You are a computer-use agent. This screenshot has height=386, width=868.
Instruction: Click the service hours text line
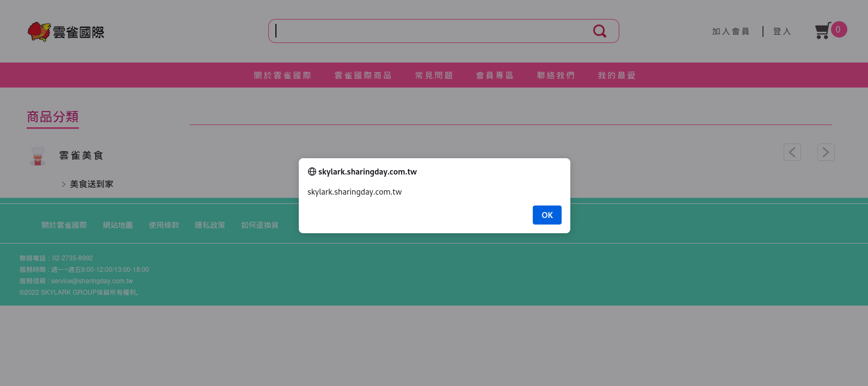84,270
